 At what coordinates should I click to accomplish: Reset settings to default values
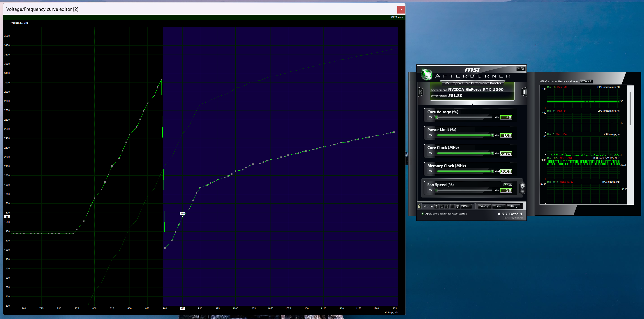(x=499, y=206)
